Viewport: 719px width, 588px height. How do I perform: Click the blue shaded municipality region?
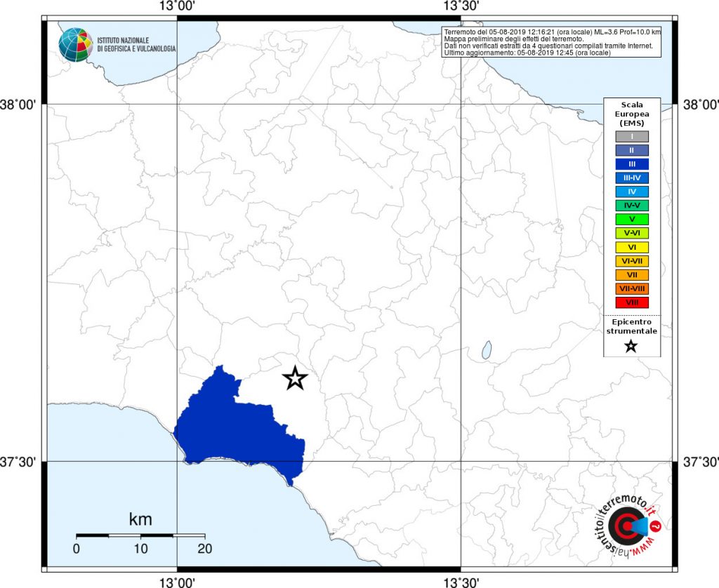[239, 426]
